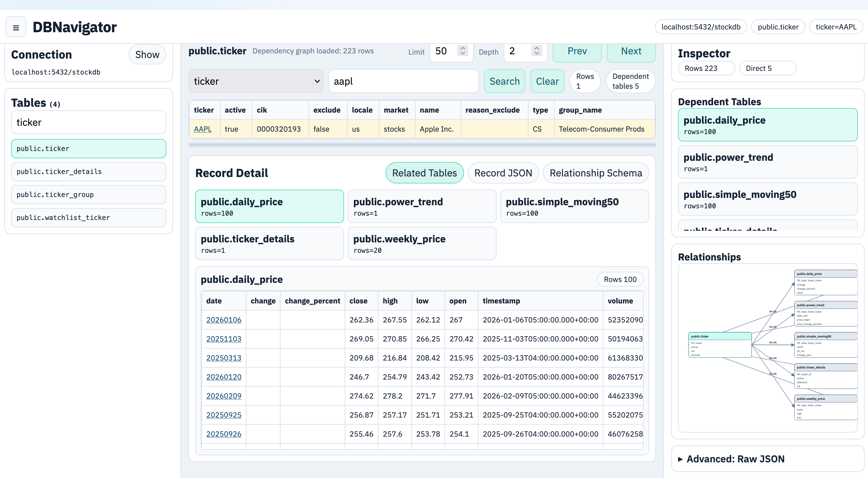Clear the current search query
868x478 pixels.
click(547, 81)
